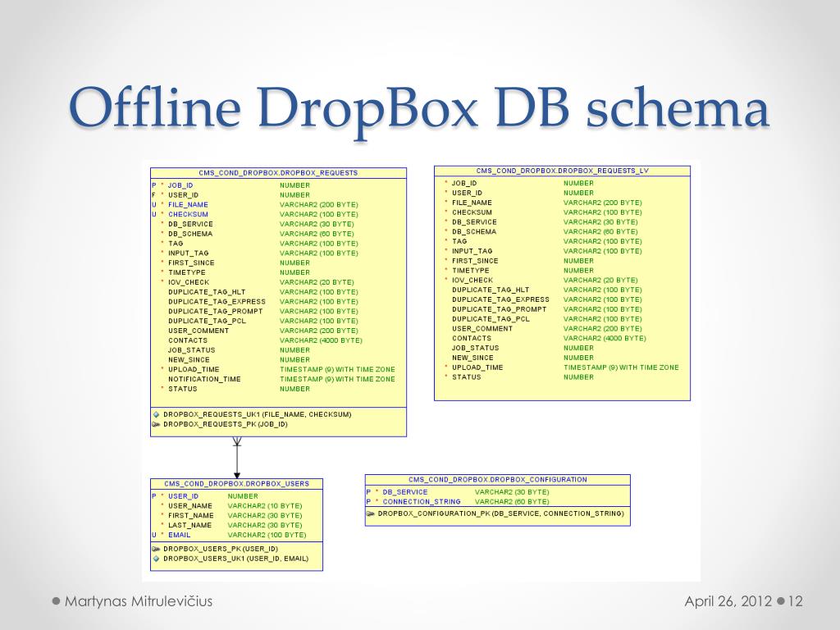Viewport: 840px width, 630px height.
Task: Select USER_ID column in DROPBOX_REQUESTS_LV table
Action: click(x=467, y=193)
